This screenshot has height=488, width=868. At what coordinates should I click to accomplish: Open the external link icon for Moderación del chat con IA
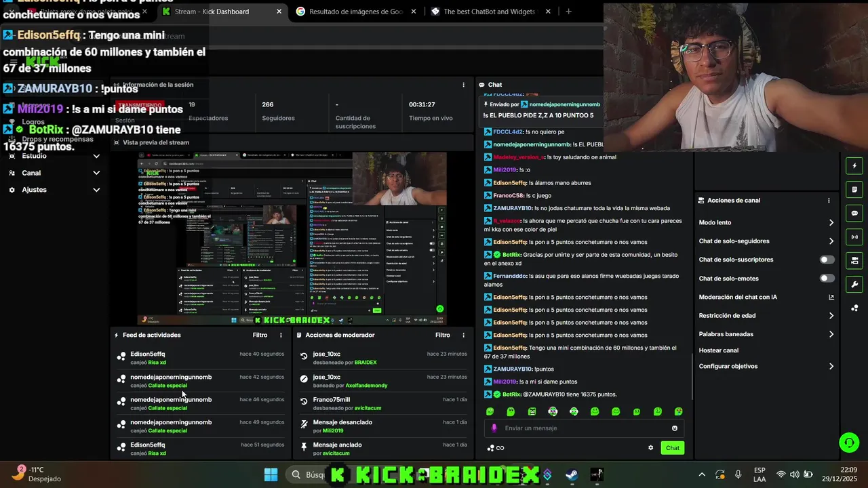pyautogui.click(x=831, y=297)
